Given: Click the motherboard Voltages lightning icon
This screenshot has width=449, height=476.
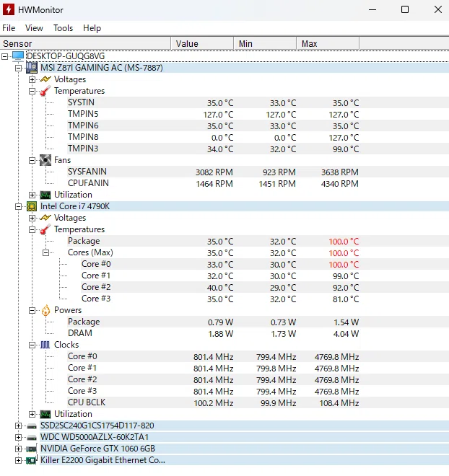Looking at the screenshot, I should (x=45, y=79).
